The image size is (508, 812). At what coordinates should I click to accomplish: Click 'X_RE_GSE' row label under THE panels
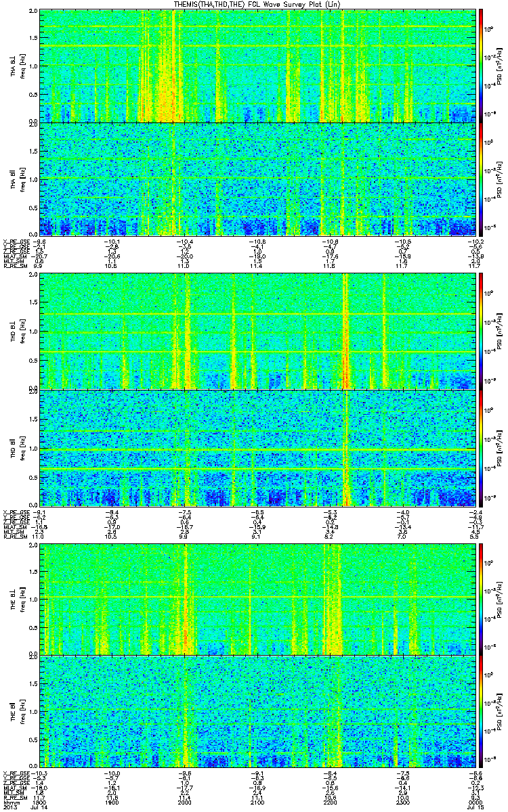(x=16, y=773)
